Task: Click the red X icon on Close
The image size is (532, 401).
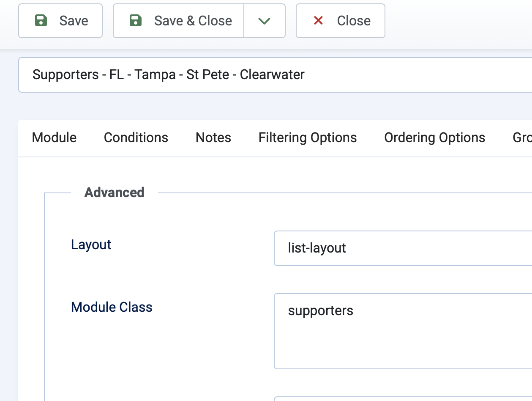Action: [318, 21]
